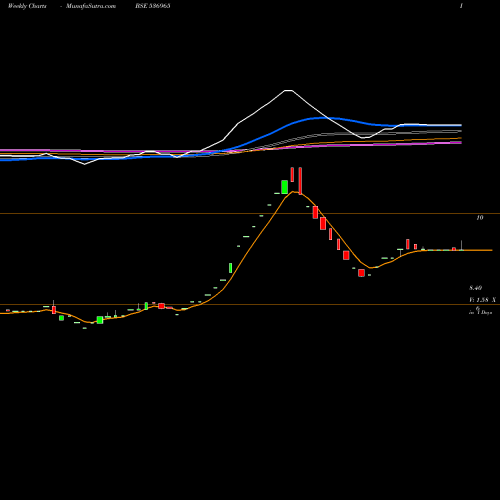Click the "BSE 536965" symbol label
Image resolution: width=500 pixels, height=500 pixels.
click(153, 6)
